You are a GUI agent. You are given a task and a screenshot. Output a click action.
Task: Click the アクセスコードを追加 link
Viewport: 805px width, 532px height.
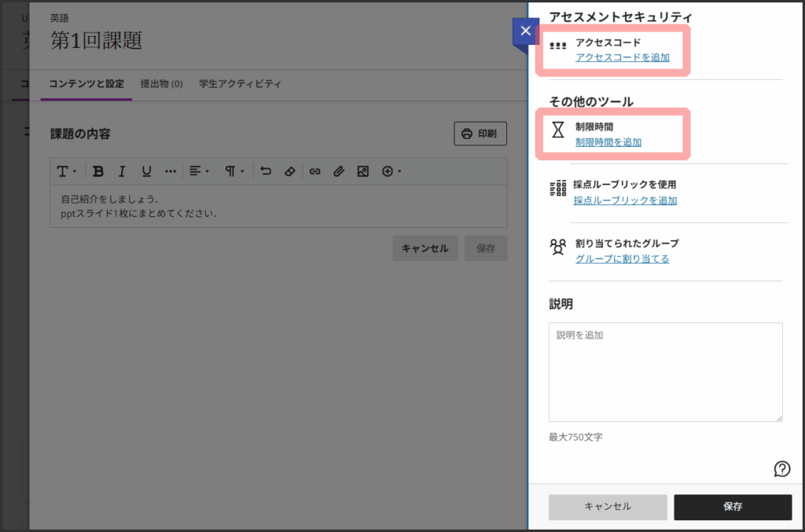click(x=623, y=57)
